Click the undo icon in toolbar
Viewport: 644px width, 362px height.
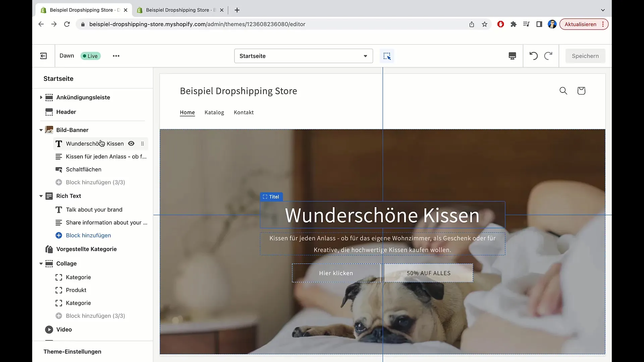pos(533,56)
